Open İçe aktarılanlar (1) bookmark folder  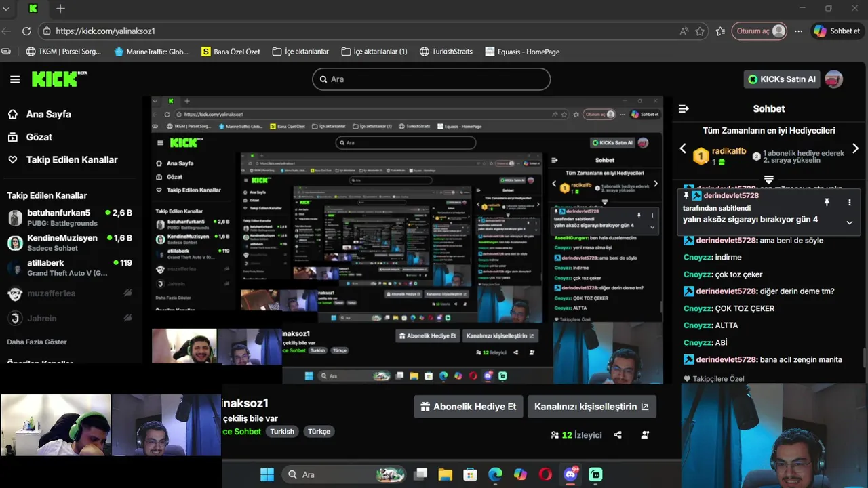(x=374, y=52)
